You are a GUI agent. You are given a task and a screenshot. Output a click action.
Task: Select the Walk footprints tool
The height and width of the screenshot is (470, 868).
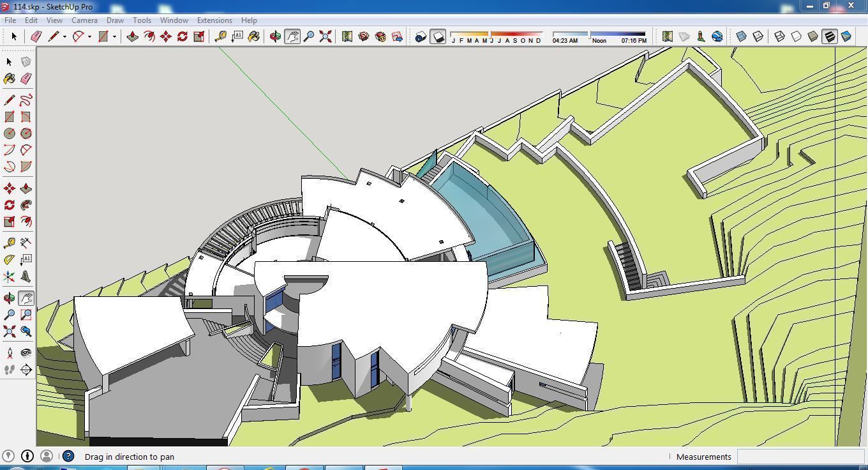tap(10, 370)
